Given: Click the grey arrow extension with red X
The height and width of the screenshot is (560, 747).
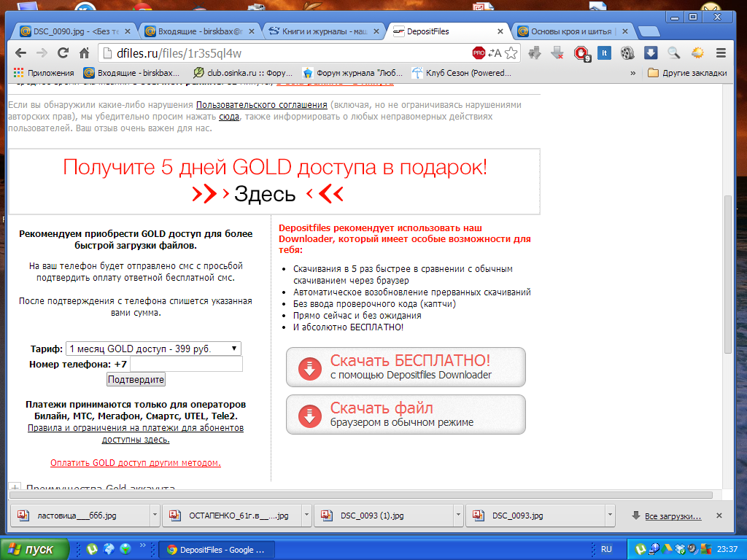Looking at the screenshot, I should pos(557,52).
